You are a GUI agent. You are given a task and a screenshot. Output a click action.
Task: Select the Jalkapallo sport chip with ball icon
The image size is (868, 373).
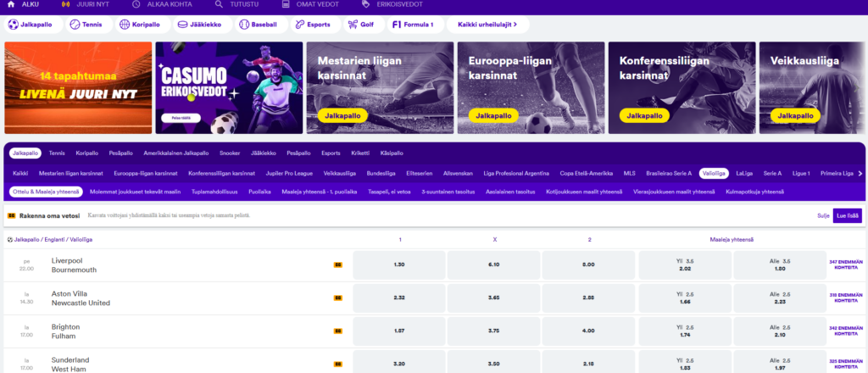(x=33, y=25)
